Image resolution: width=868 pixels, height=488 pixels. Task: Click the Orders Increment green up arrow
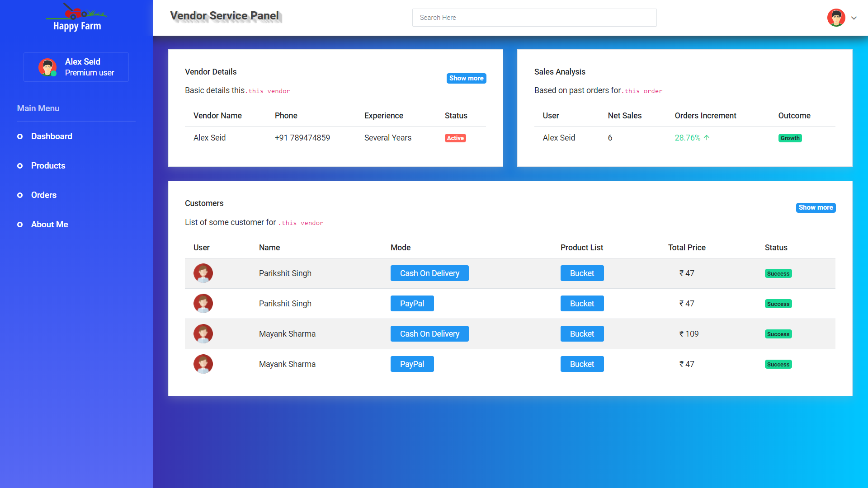coord(707,138)
